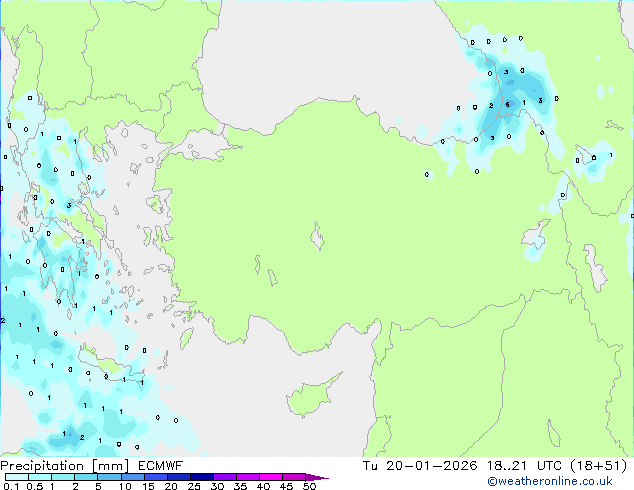Click the legend label '15'
634x490 pixels.
(x=148, y=486)
